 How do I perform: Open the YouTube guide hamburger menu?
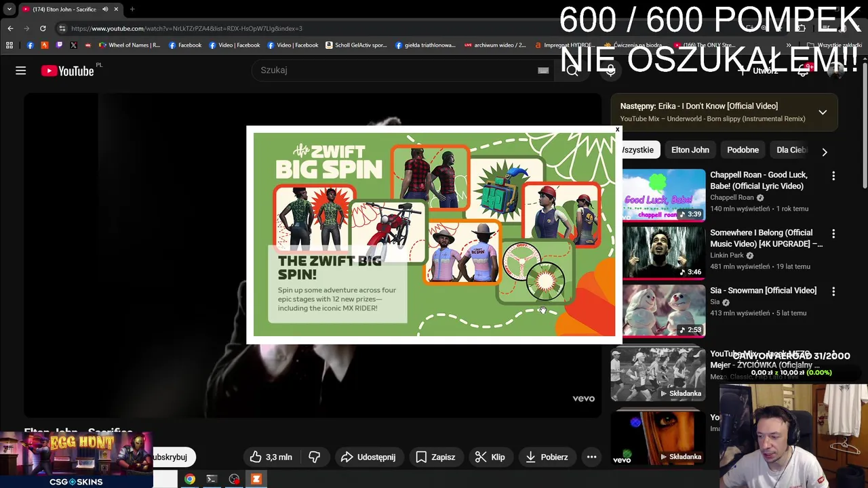21,70
